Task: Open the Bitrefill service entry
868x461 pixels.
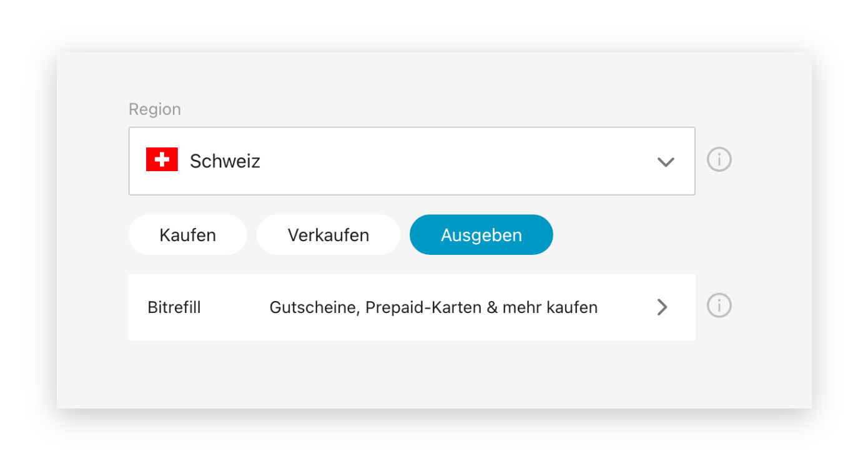Action: click(x=412, y=307)
